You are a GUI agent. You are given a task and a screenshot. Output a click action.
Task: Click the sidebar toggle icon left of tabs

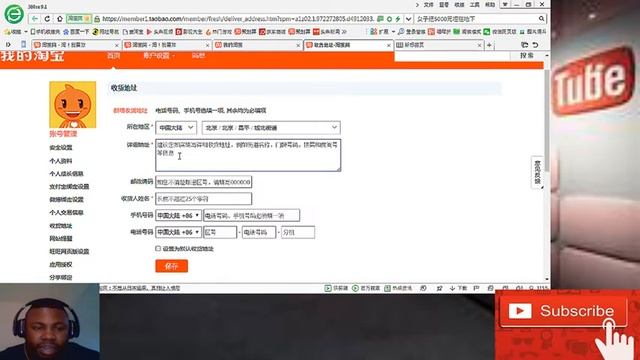(x=8, y=44)
